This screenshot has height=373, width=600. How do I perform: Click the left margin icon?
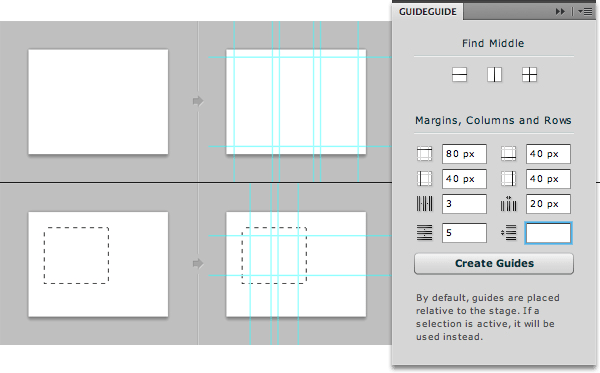click(x=424, y=179)
